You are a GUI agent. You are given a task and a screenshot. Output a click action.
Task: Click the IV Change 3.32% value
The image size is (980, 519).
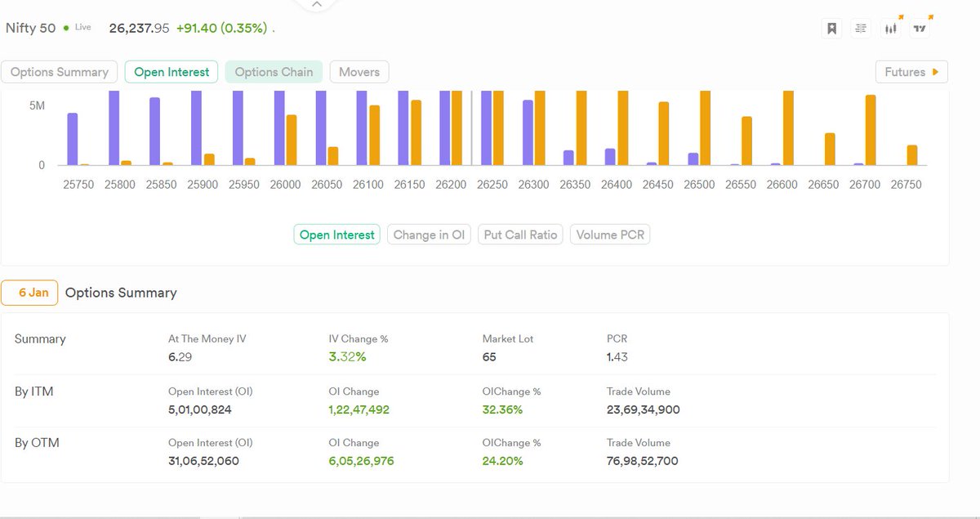point(347,357)
